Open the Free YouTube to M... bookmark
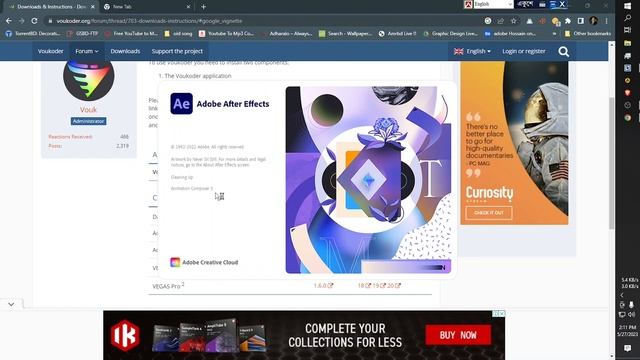 (131, 33)
